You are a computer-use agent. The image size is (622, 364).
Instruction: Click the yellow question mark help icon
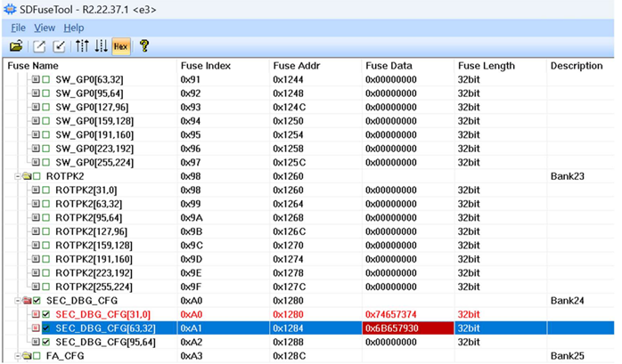coord(144,45)
